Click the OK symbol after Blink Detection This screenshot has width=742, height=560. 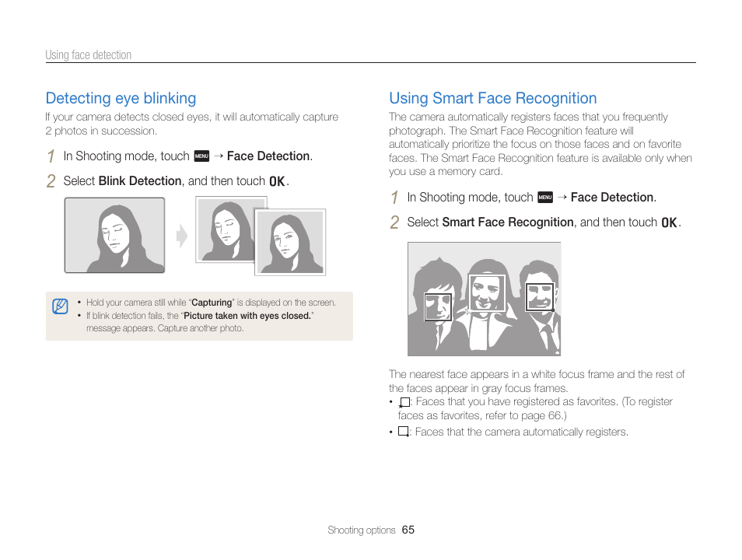[x=278, y=181]
